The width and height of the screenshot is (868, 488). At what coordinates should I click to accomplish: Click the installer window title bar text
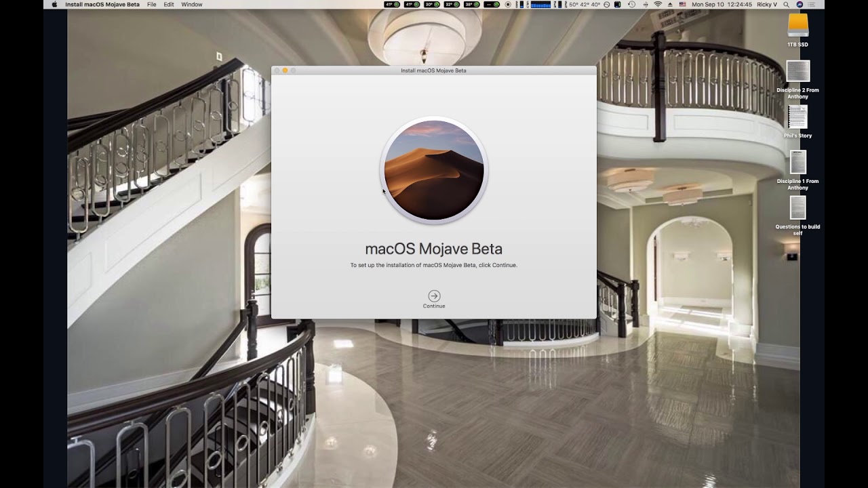pos(434,70)
